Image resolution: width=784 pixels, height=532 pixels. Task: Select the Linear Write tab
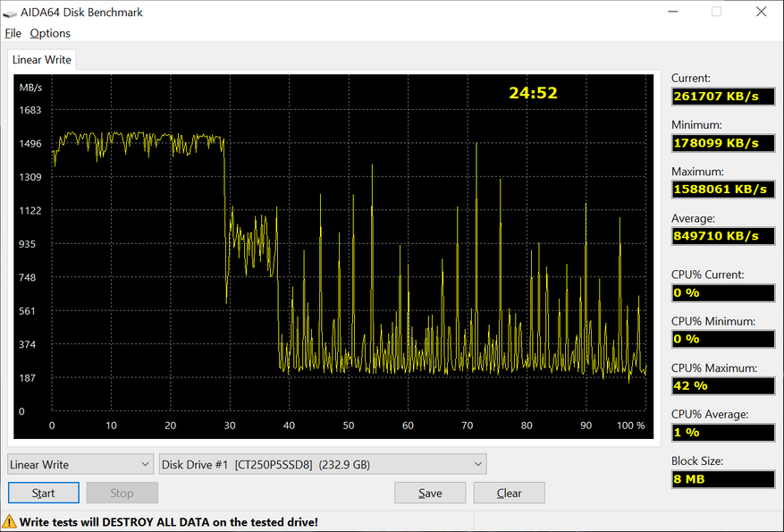[42, 60]
